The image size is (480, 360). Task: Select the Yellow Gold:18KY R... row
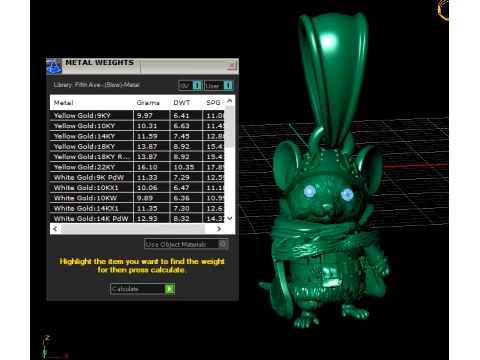point(138,157)
